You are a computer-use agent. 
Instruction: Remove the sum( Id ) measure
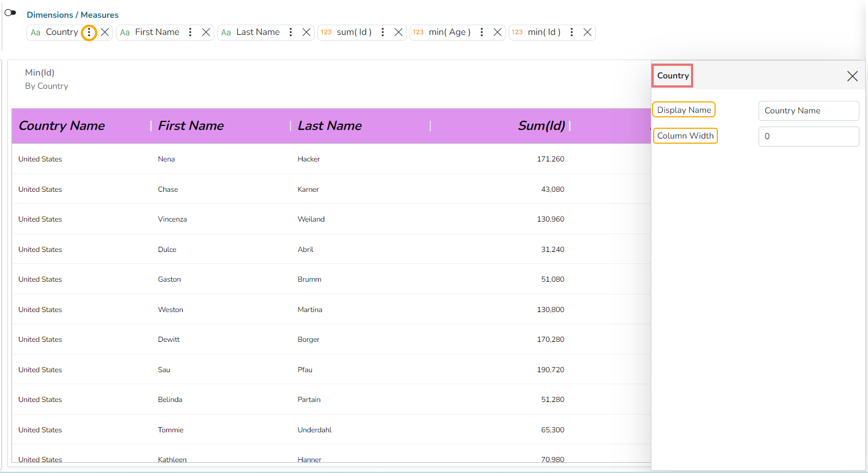click(398, 33)
